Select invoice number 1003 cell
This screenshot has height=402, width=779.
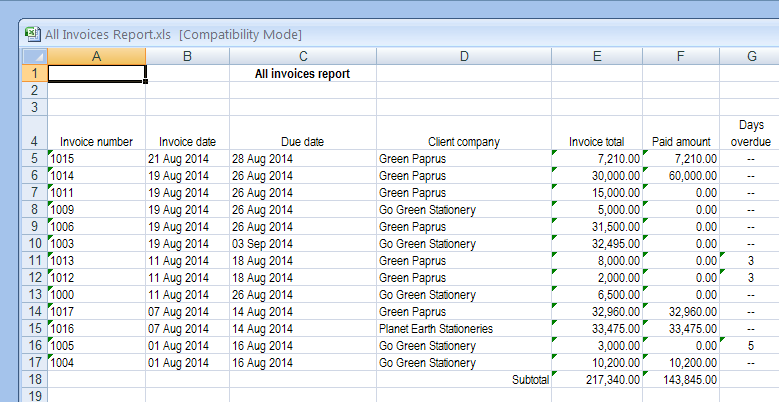click(x=96, y=243)
